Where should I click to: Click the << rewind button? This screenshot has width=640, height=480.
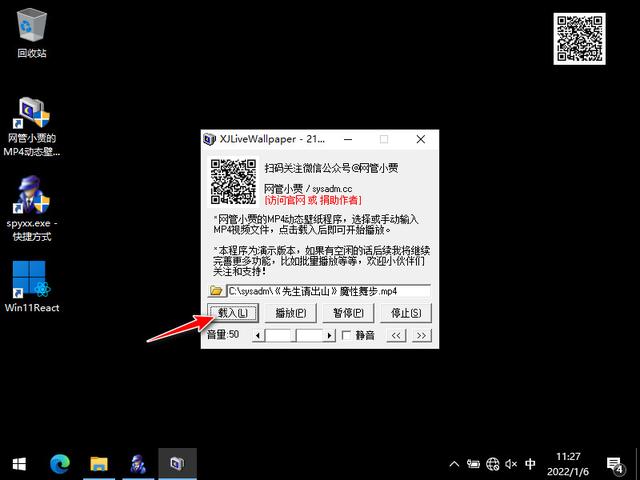(x=396, y=336)
